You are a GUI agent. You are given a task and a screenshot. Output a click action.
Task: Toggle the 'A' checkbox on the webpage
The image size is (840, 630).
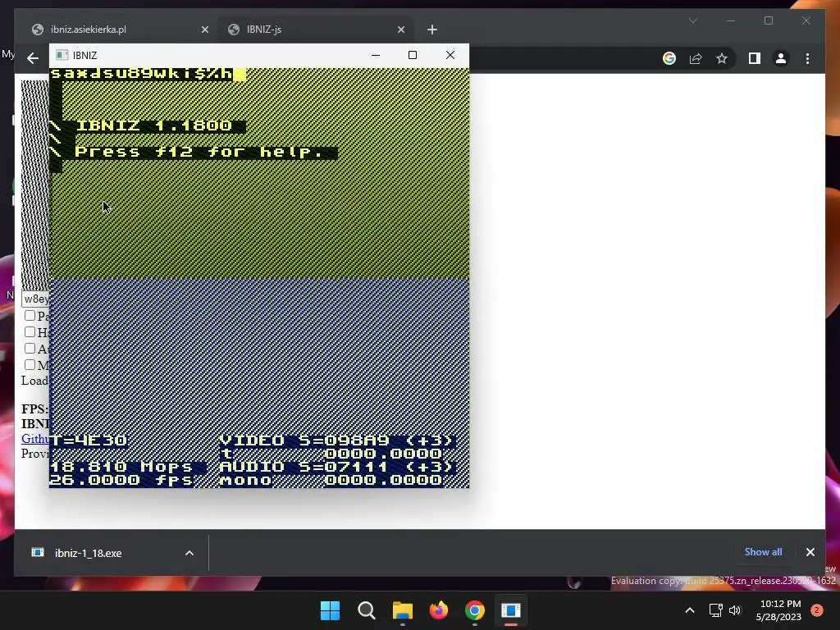30,349
